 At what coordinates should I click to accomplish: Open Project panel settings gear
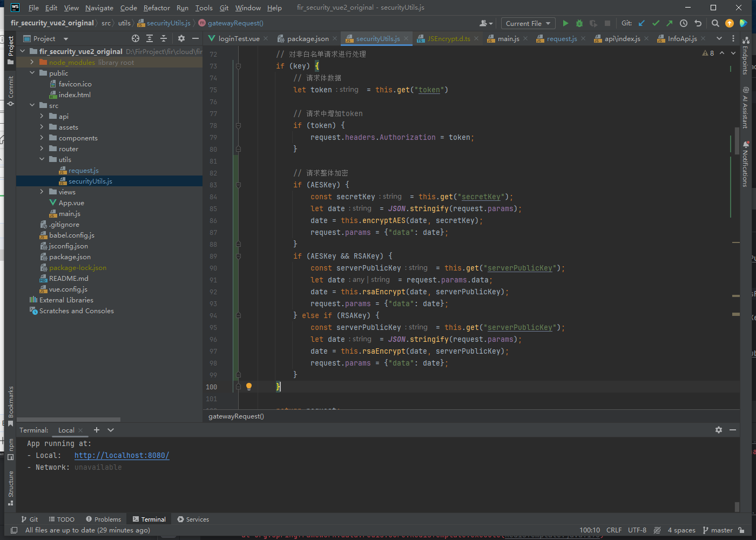point(181,38)
